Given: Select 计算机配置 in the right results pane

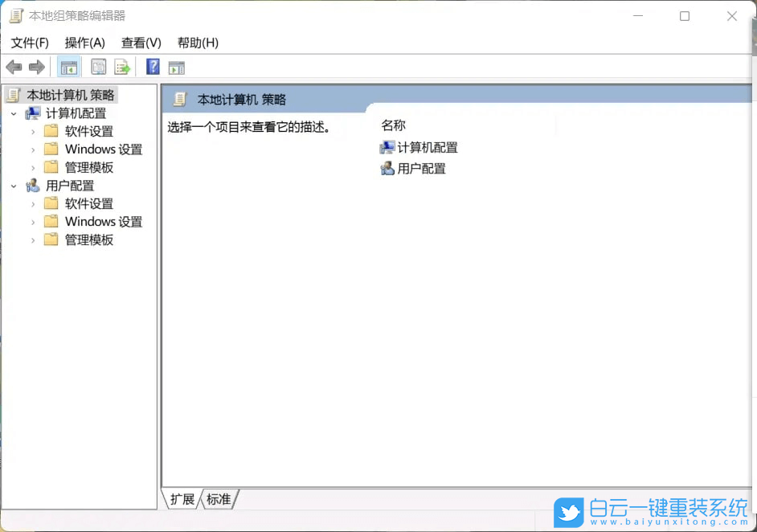Looking at the screenshot, I should [x=426, y=147].
